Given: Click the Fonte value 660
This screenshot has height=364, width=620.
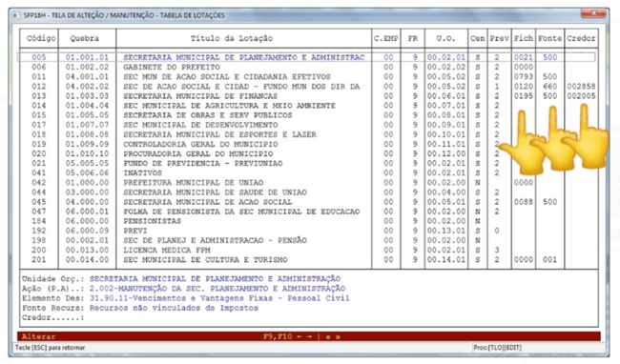Looking at the screenshot, I should point(550,87).
